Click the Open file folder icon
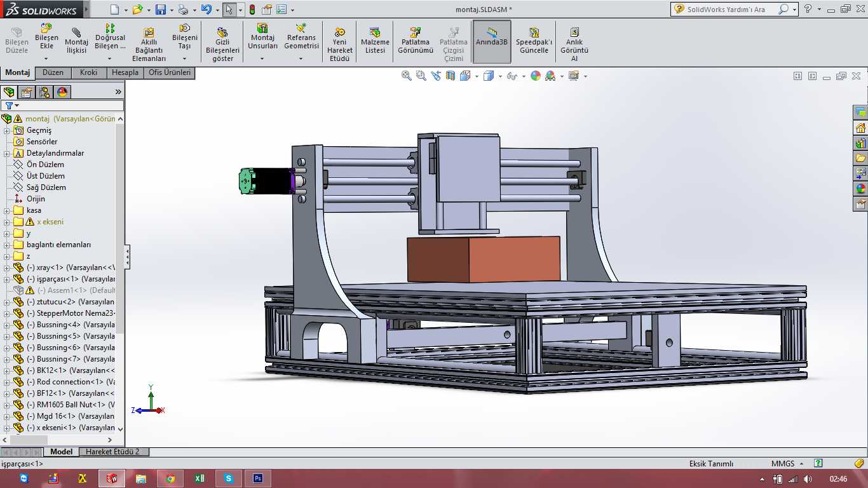Viewport: 868px width, 488px height. pos(137,10)
